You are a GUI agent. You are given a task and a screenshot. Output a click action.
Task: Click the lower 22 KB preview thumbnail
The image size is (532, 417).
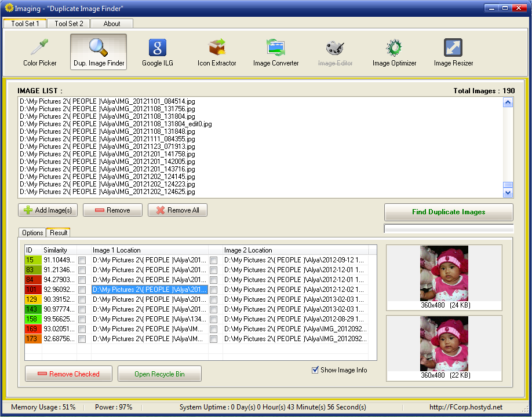(x=444, y=344)
